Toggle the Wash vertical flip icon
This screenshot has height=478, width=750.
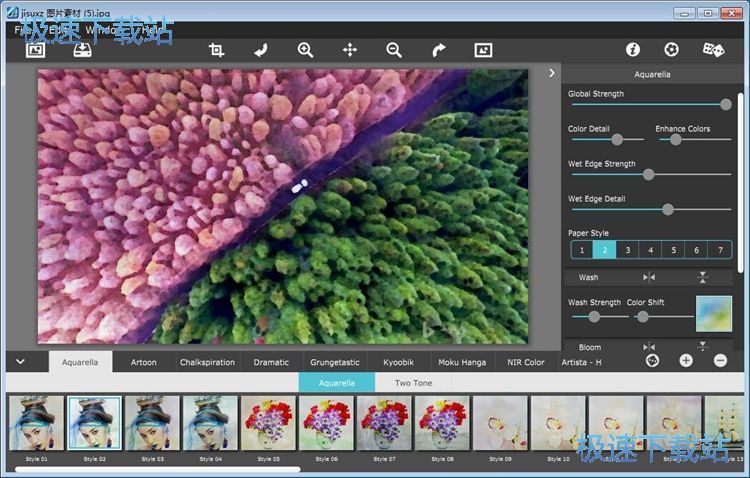(703, 277)
